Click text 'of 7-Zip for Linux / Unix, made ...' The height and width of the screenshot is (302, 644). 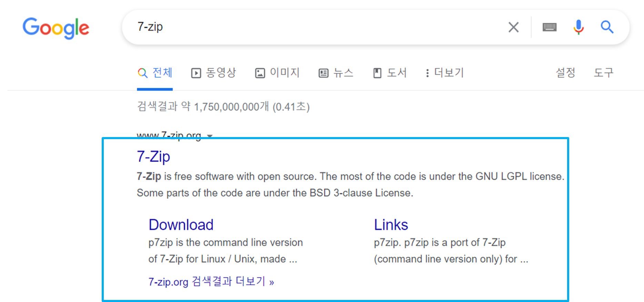click(x=223, y=259)
